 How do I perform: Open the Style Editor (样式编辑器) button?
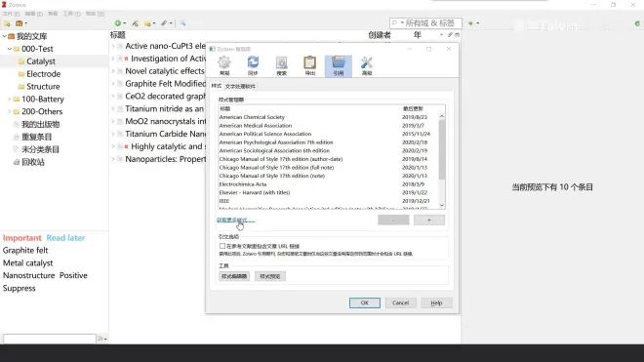coord(234,276)
